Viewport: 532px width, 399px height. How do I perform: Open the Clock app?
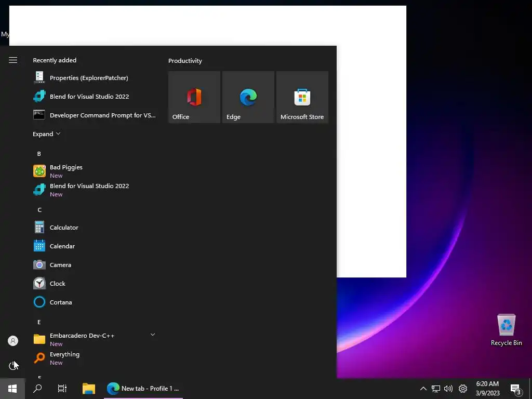coord(95,283)
